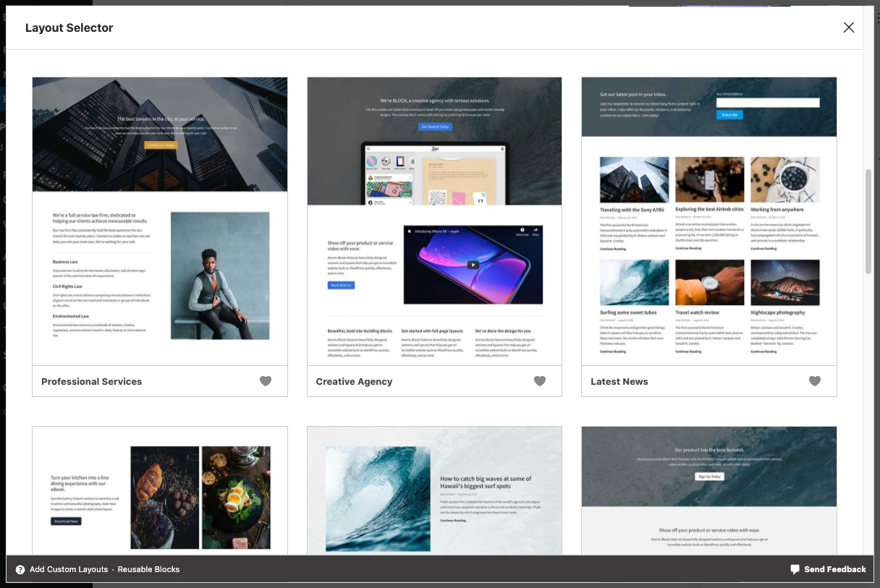Click the video play button in Creative Agency preview
The image size is (880, 588).
473,265
